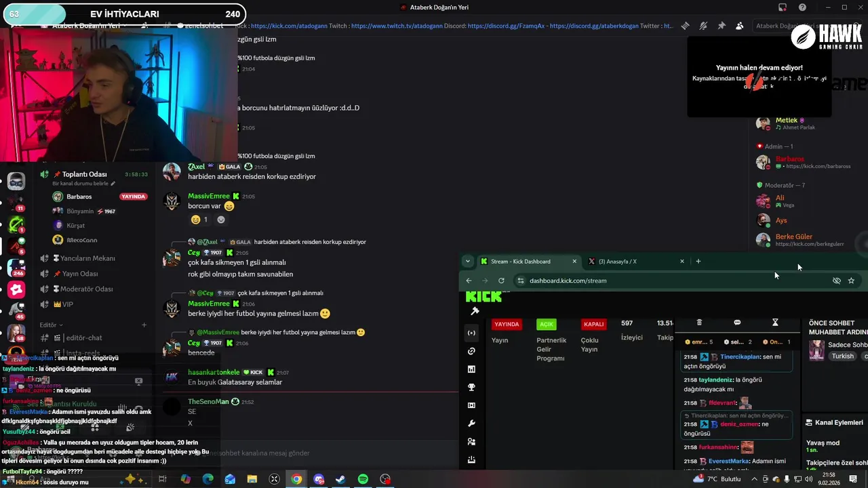Open the trophy icon in Kick sidebar
This screenshot has width=868, height=488.
[471, 388]
